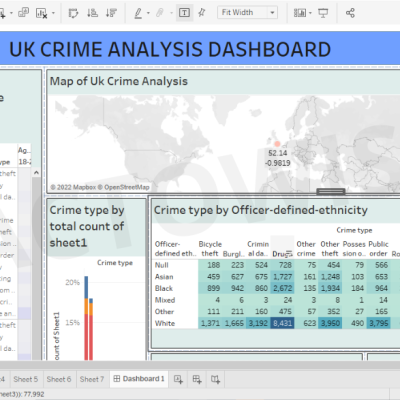Open the OpenStreetMap attribution link
This screenshot has width=400, height=400.
[x=123, y=187]
